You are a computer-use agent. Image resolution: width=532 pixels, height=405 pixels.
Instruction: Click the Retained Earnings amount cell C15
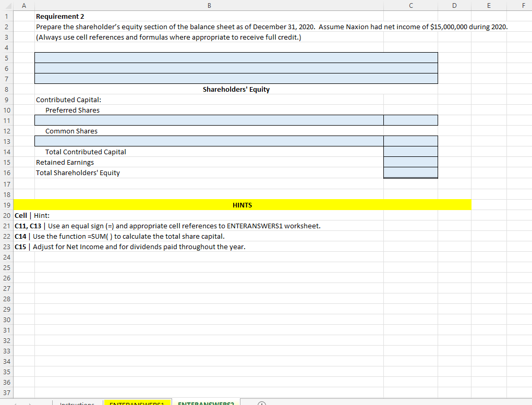[x=410, y=162]
